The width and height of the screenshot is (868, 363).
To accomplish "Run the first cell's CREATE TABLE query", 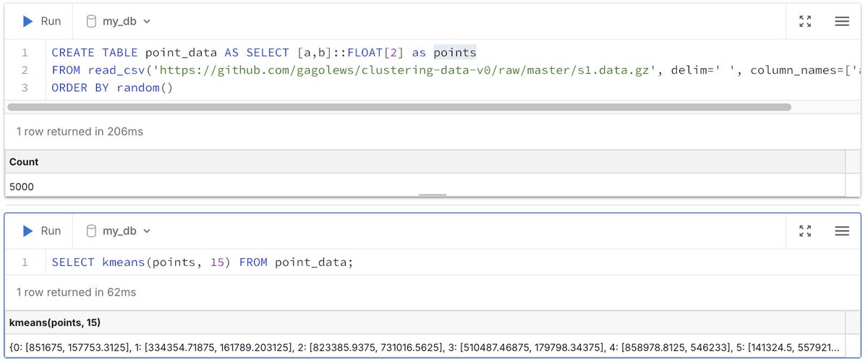I will (x=41, y=21).
